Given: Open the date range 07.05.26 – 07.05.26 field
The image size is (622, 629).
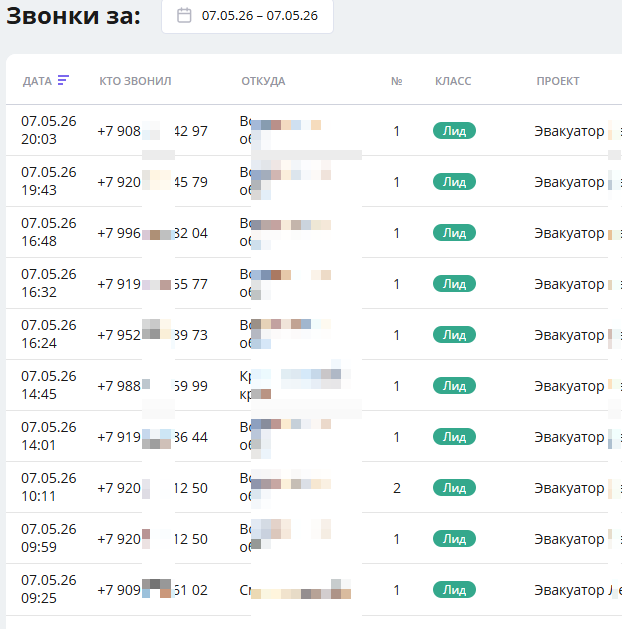Looking at the screenshot, I should pos(247,16).
